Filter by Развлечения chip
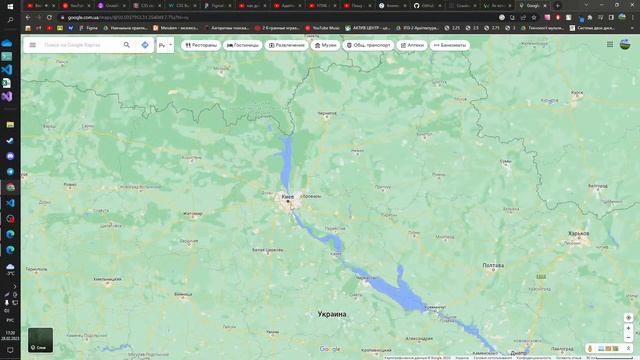 [x=287, y=45]
